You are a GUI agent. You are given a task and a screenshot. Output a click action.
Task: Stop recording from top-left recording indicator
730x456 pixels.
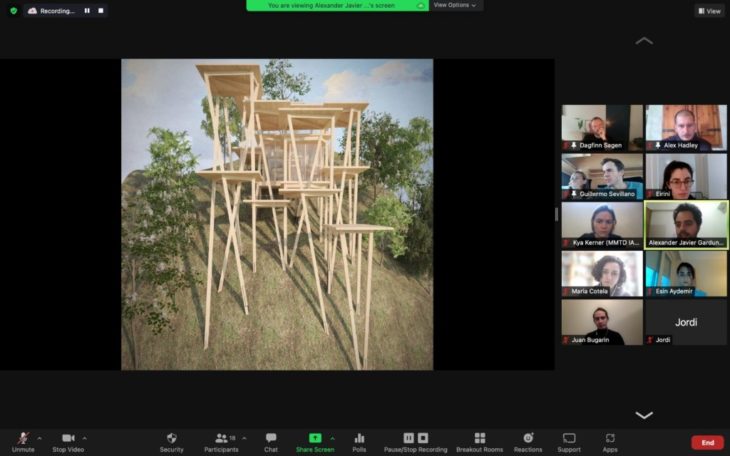click(x=100, y=10)
